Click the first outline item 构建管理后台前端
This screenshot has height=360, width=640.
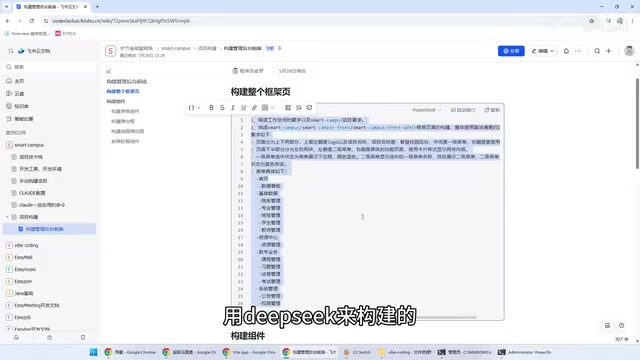tap(127, 82)
